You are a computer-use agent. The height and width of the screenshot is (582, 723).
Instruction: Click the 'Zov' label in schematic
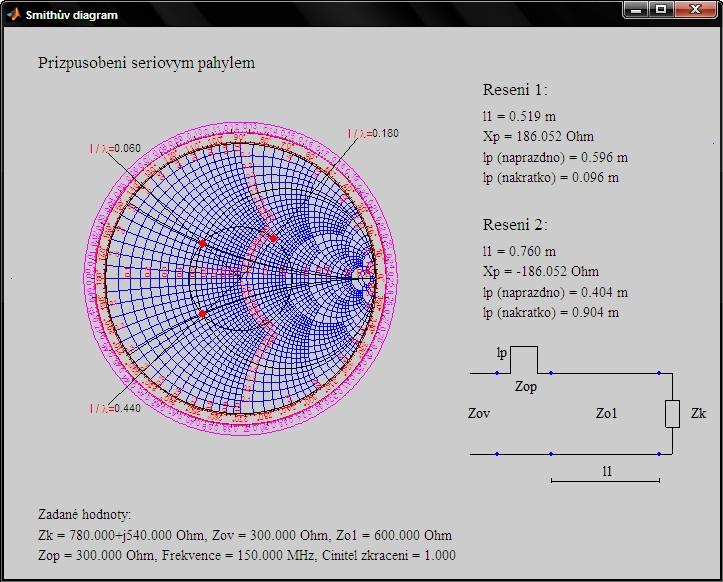click(479, 413)
